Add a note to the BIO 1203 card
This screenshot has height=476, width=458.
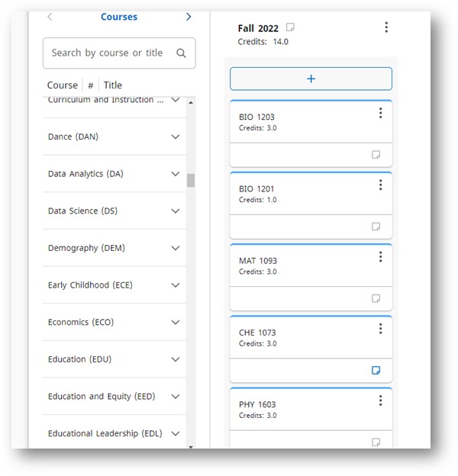(x=376, y=155)
